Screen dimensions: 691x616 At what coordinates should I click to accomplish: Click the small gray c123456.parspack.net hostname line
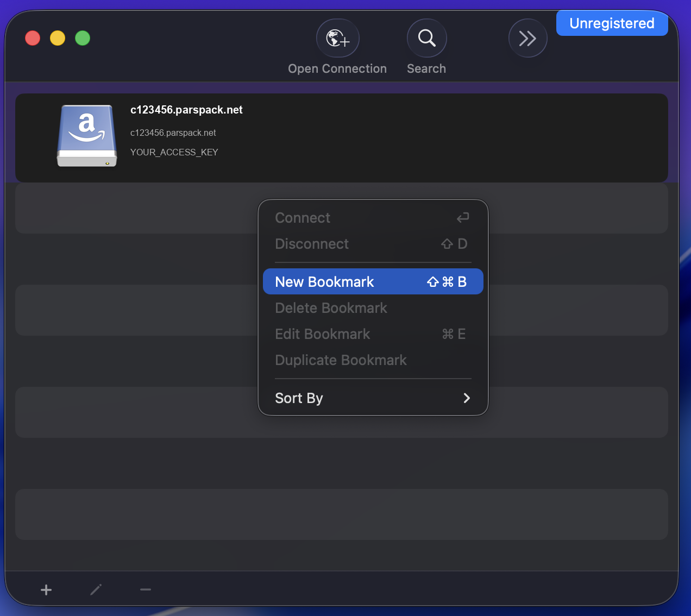pyautogui.click(x=173, y=133)
